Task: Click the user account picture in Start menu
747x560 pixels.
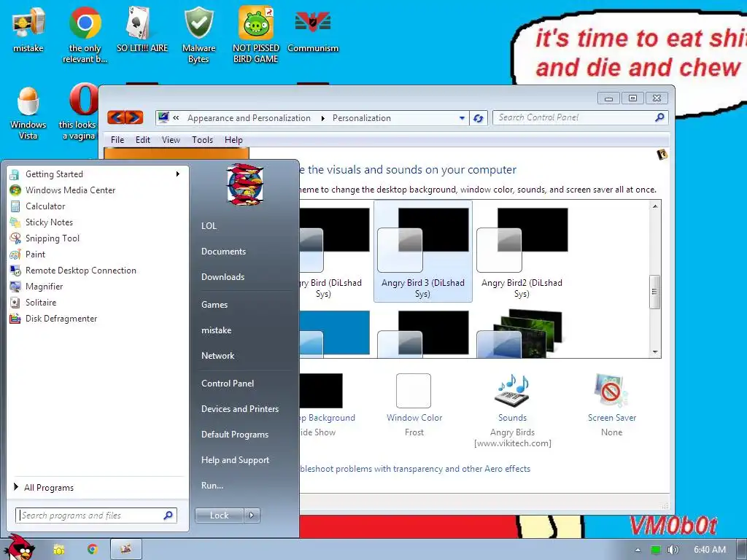Action: point(244,184)
